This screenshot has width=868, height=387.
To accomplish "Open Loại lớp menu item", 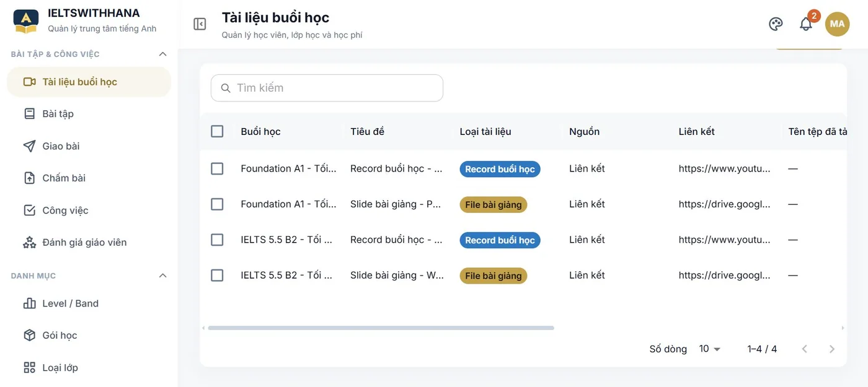I will point(89,368).
